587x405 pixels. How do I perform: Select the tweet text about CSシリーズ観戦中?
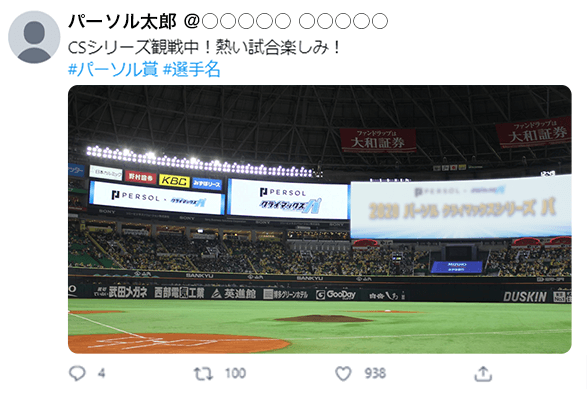click(x=204, y=47)
